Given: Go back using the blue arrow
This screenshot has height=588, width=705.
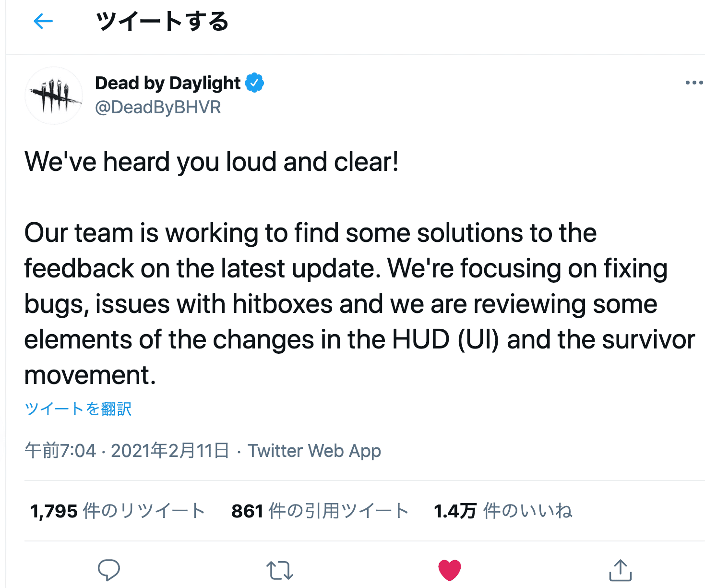Looking at the screenshot, I should tap(43, 21).
